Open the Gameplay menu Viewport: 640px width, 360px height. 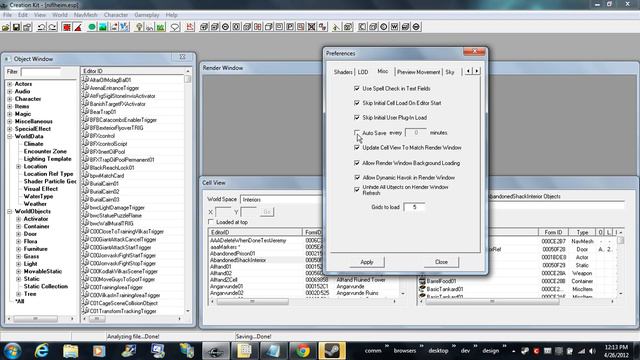pos(147,15)
